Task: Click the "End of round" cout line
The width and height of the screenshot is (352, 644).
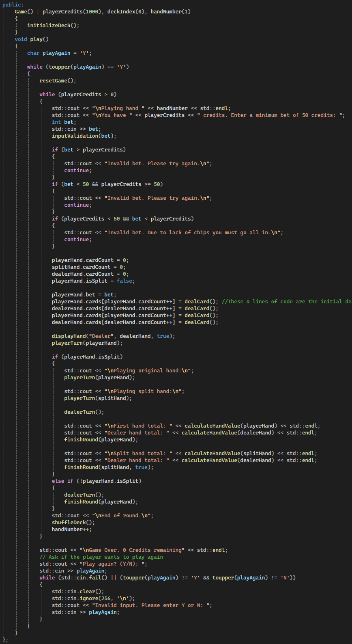Action: [103, 515]
